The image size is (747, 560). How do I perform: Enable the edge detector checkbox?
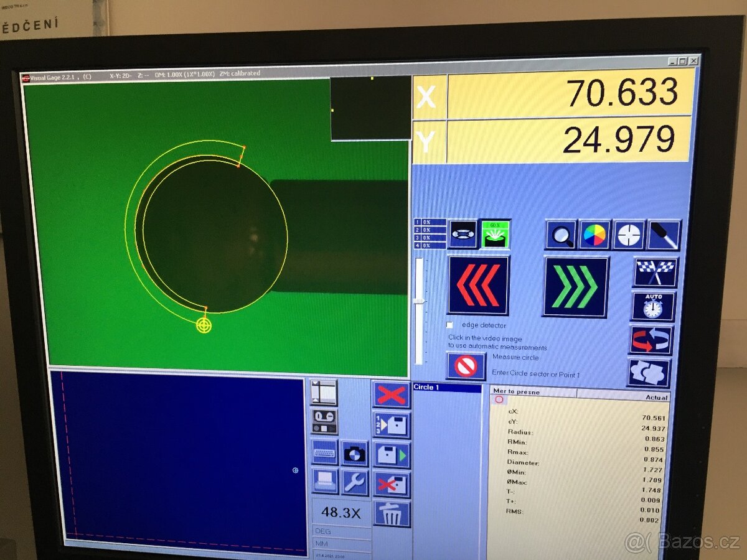449,325
